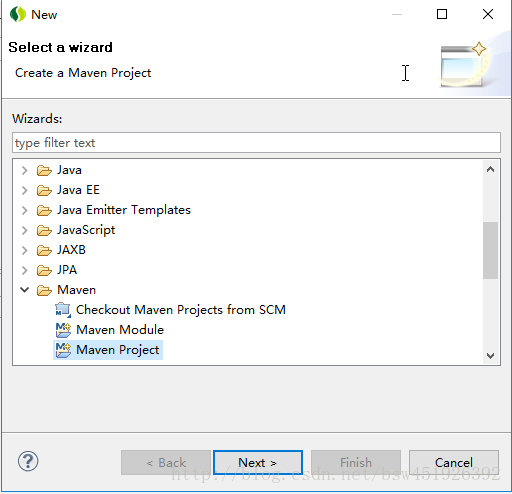512x494 pixels.
Task: Click the wizard list scroll down arrow
Action: [x=490, y=356]
